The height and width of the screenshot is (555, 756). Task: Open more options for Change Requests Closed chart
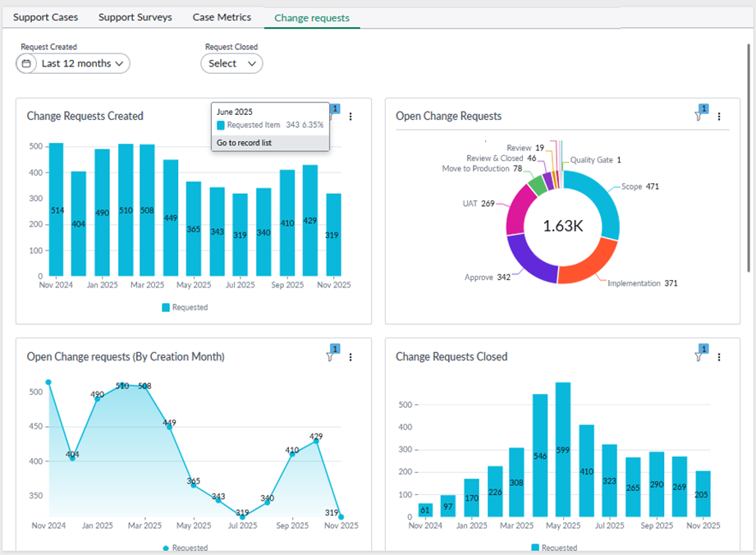[719, 357]
